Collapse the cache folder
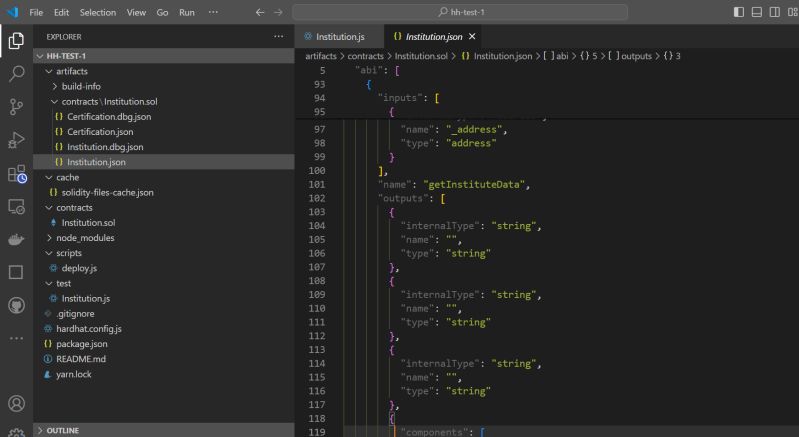Screen dimensions: 799x437 [164, 177]
